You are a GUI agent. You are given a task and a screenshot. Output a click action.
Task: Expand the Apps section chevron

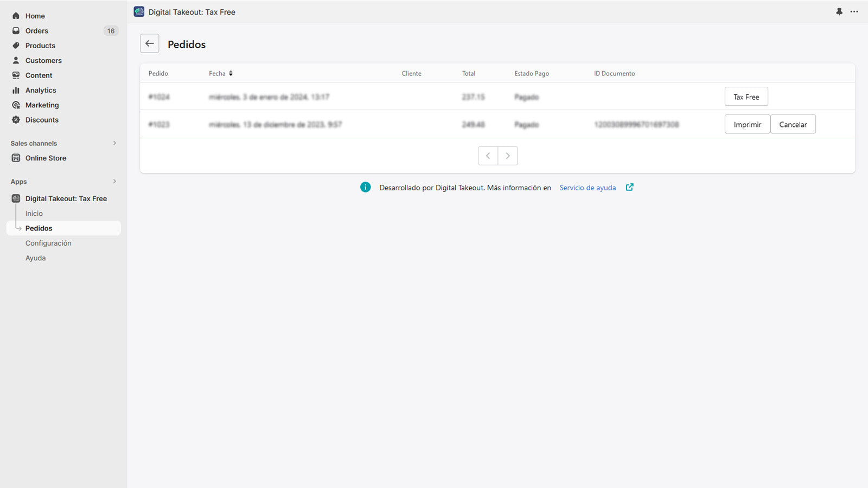114,182
